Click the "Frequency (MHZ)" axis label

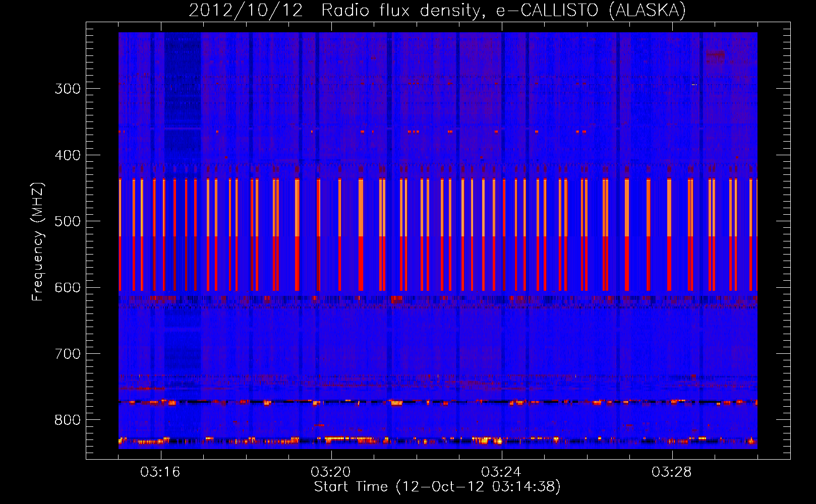[38, 242]
